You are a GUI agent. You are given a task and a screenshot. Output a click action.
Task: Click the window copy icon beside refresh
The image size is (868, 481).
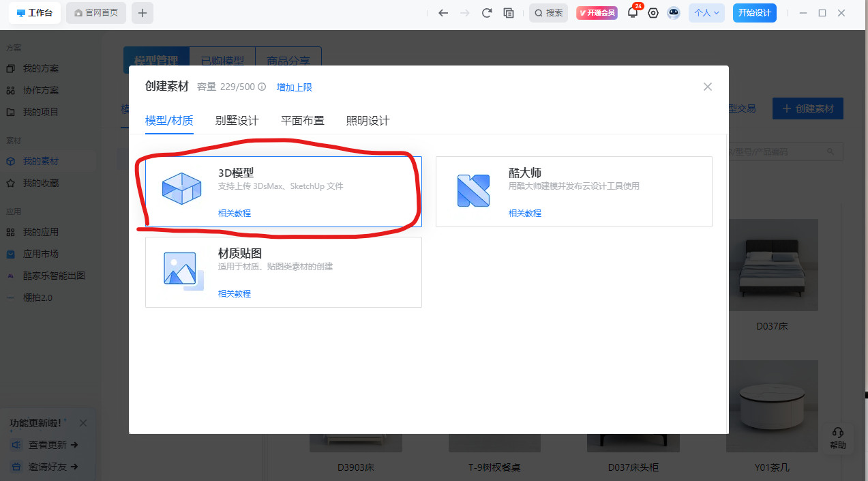[x=508, y=13]
